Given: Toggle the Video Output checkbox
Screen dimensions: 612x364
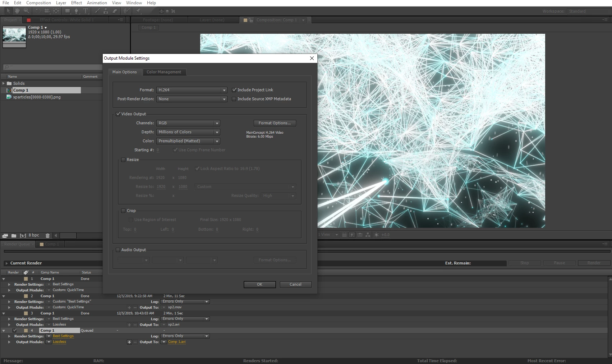Looking at the screenshot, I should click(x=118, y=114).
